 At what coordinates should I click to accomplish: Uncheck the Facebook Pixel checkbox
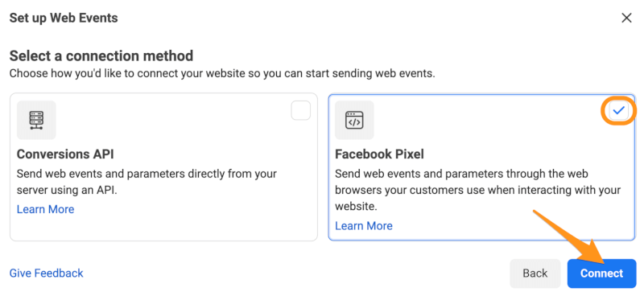[618, 110]
